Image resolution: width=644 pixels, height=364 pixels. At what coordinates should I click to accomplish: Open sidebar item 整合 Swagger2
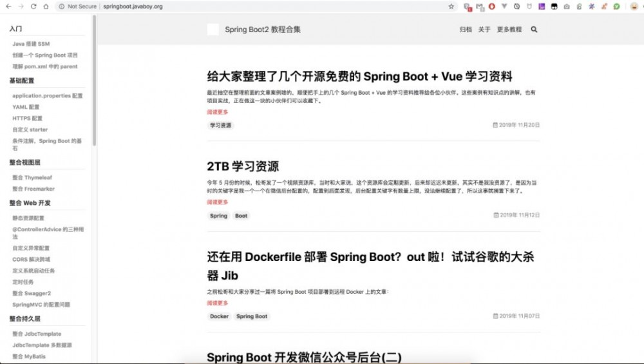pos(32,293)
